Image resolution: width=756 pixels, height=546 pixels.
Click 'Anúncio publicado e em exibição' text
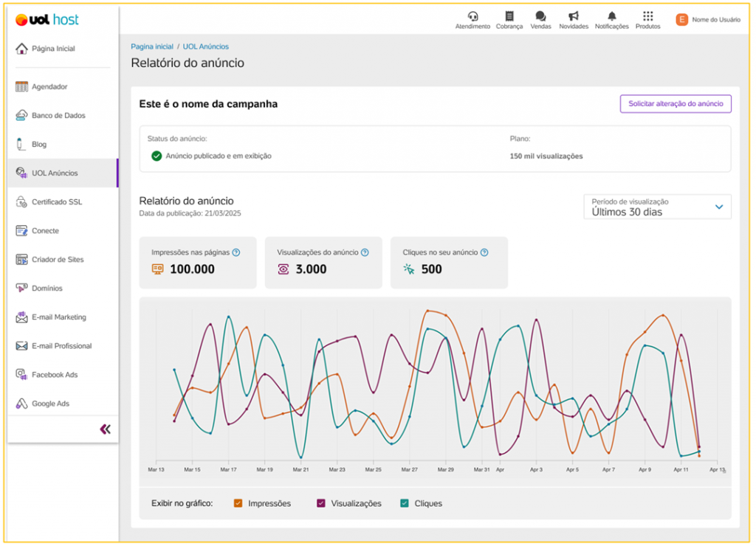[219, 156]
